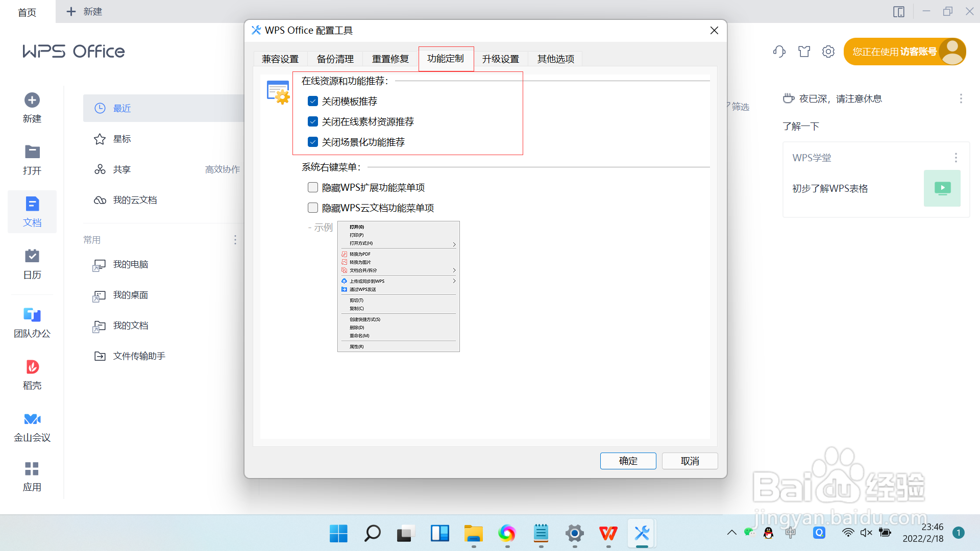The image size is (980, 551).
Task: Switch to the 备份清理 tab
Action: [335, 59]
